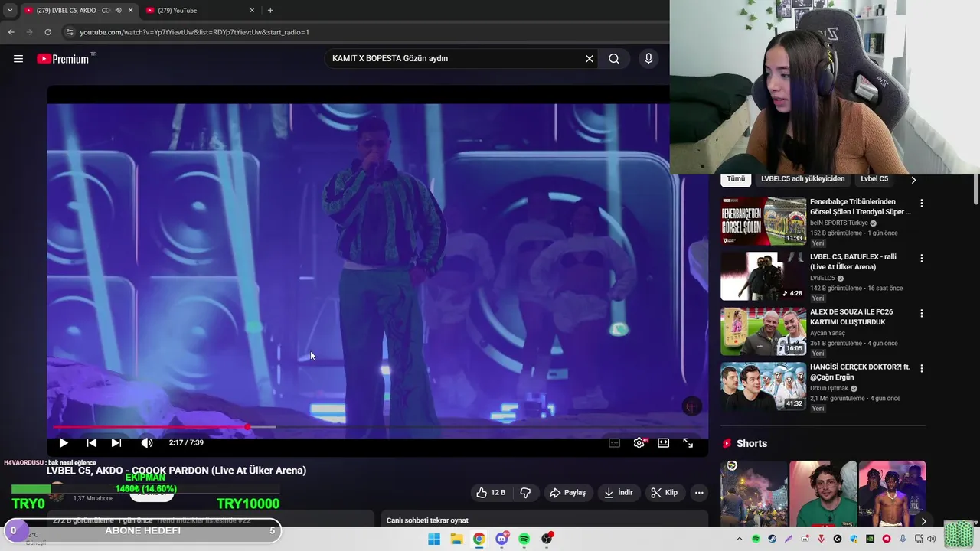
Task: Open Chrome tab search dropdown
Action: click(9, 11)
